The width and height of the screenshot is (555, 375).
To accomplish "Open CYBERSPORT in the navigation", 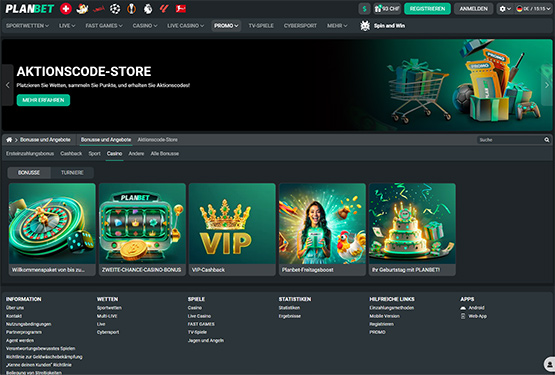I will coord(300,25).
